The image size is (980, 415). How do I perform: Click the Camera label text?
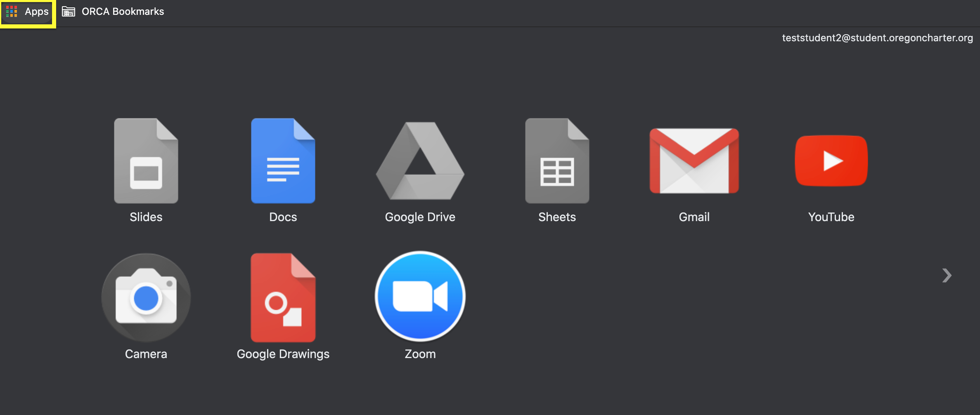click(146, 354)
